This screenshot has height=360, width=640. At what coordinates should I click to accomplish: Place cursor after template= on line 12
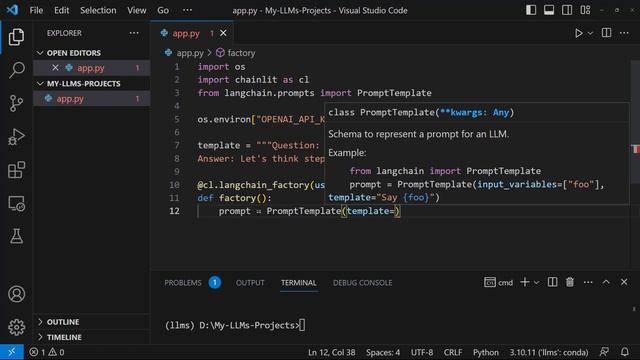395,211
